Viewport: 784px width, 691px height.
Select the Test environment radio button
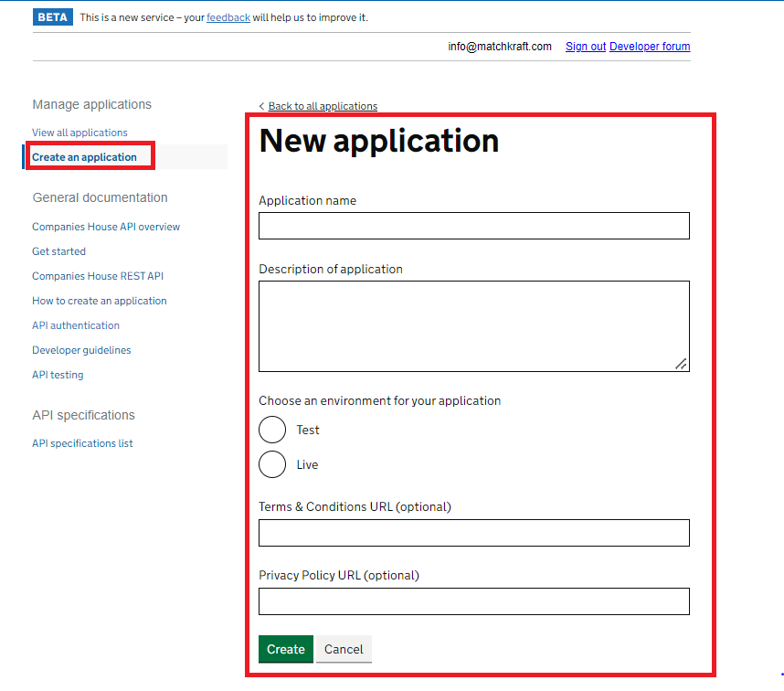tap(272, 430)
